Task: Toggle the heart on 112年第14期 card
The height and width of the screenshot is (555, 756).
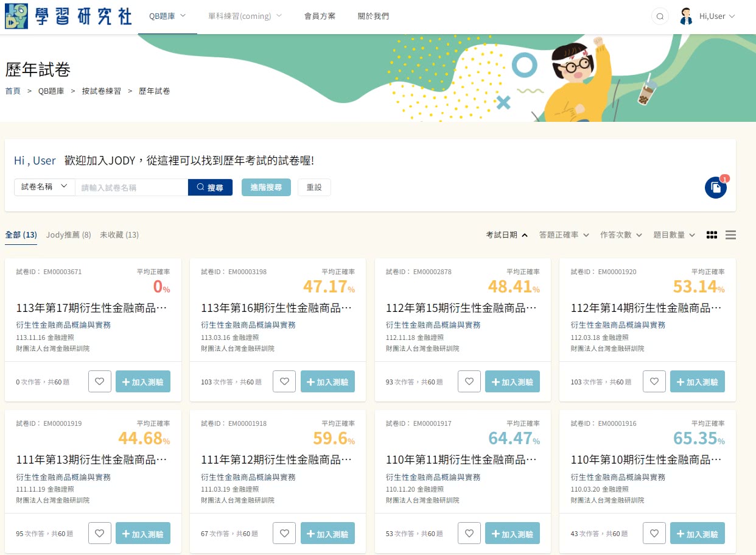Action: (x=654, y=381)
